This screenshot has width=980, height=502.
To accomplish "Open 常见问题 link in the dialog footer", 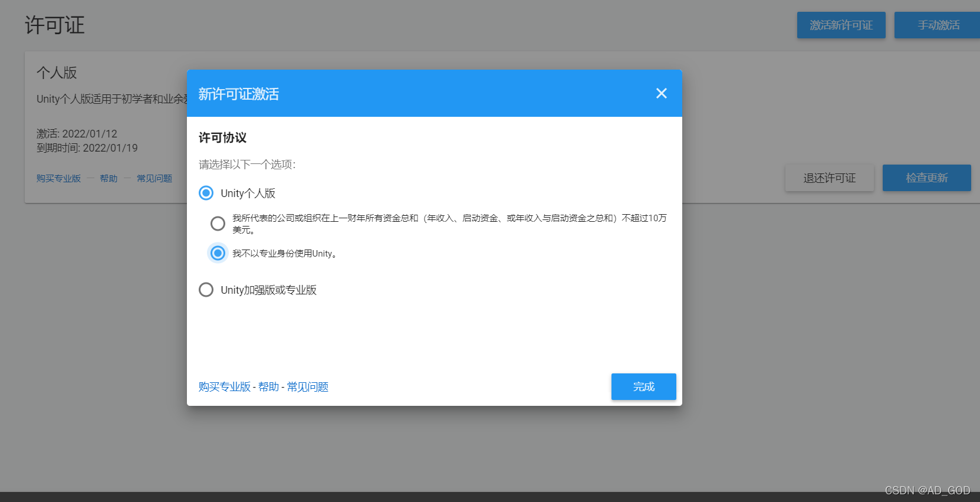I will (x=307, y=387).
